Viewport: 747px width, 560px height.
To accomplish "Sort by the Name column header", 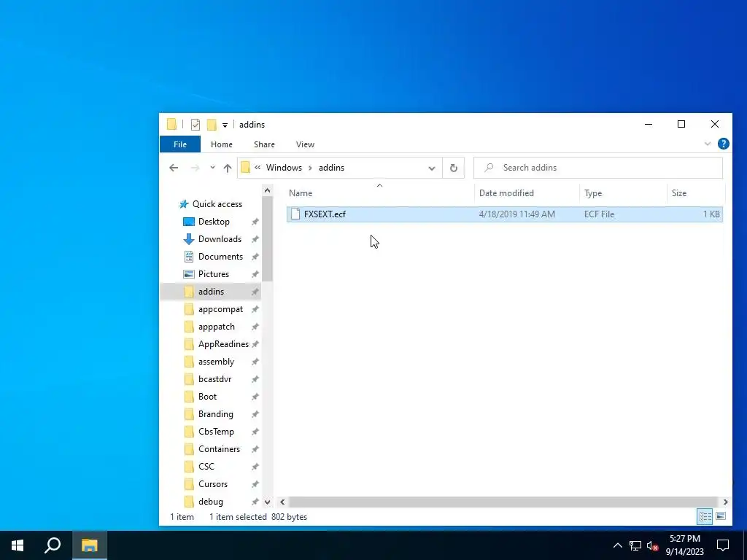I will [301, 192].
